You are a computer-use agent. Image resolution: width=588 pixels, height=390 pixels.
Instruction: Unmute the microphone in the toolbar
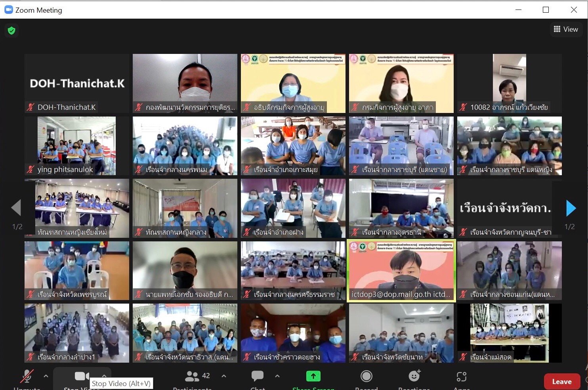(x=27, y=377)
